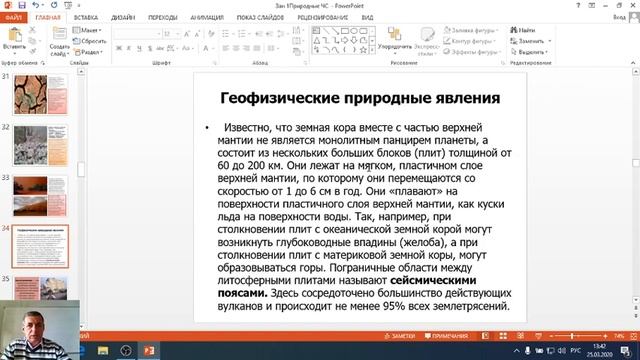This screenshot has height=360, width=640.
Task: Increase the font size
Action: click(x=187, y=34)
